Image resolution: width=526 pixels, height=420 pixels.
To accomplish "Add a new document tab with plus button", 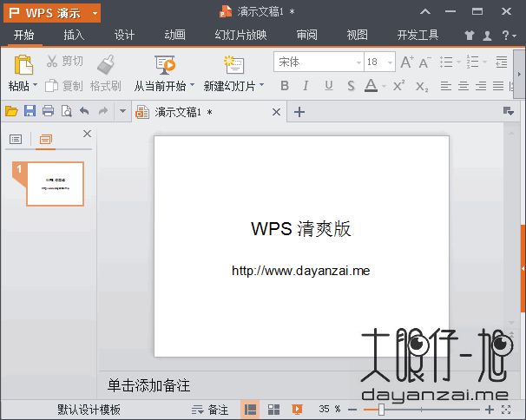I will coord(299,112).
